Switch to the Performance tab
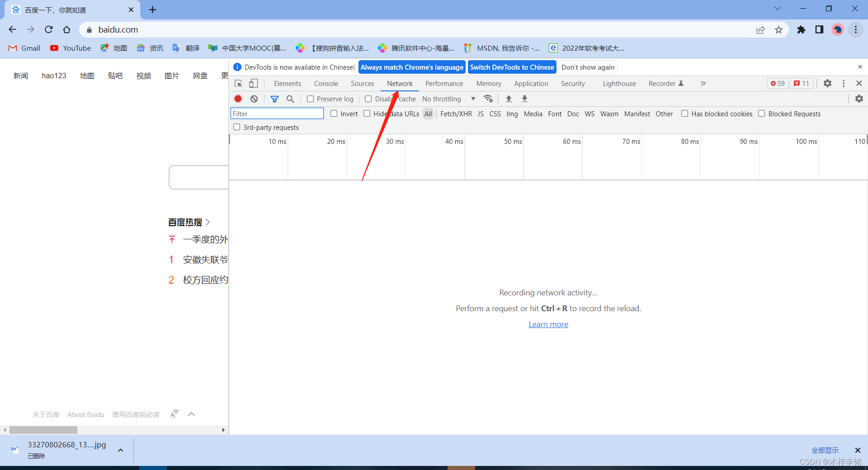 (x=444, y=84)
